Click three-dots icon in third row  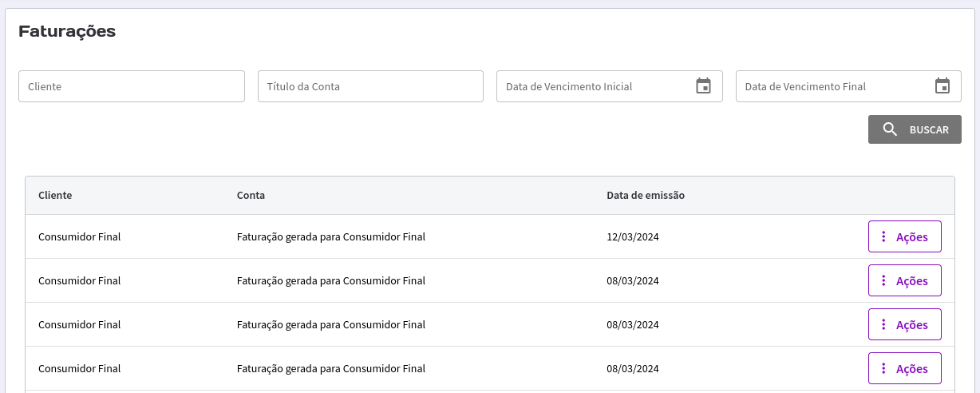[x=883, y=324]
